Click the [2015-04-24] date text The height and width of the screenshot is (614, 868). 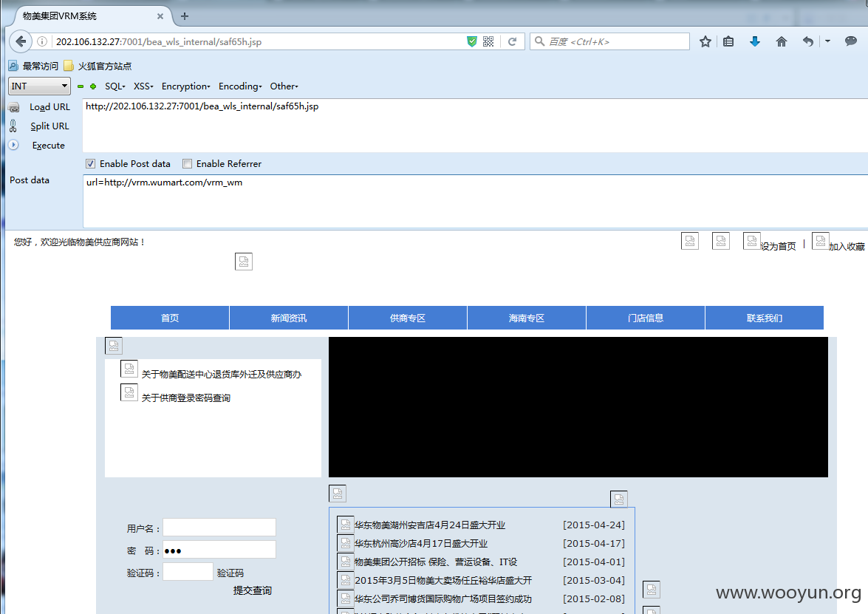point(594,525)
